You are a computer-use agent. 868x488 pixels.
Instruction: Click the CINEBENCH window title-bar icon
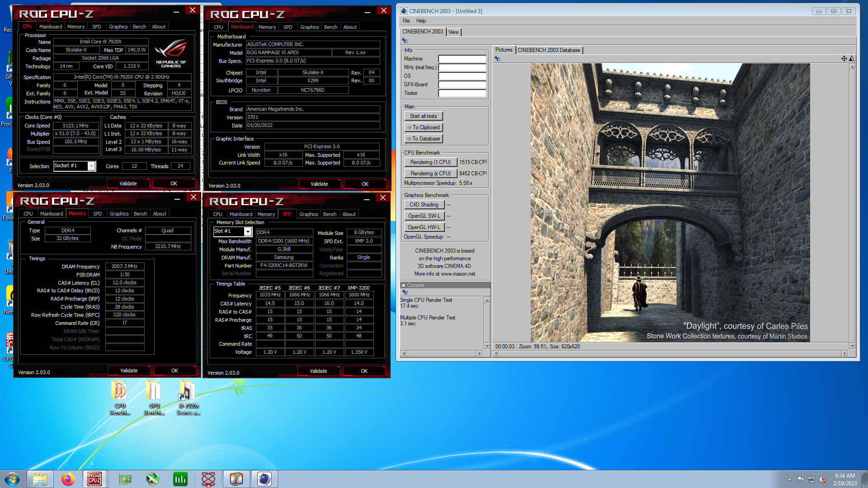404,11
